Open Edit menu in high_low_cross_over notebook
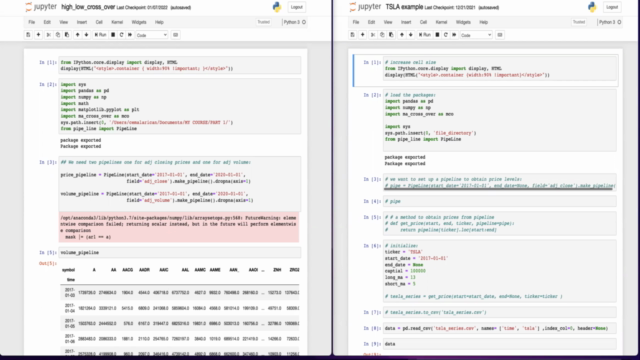This screenshot has height=360, width=640. 47,22
